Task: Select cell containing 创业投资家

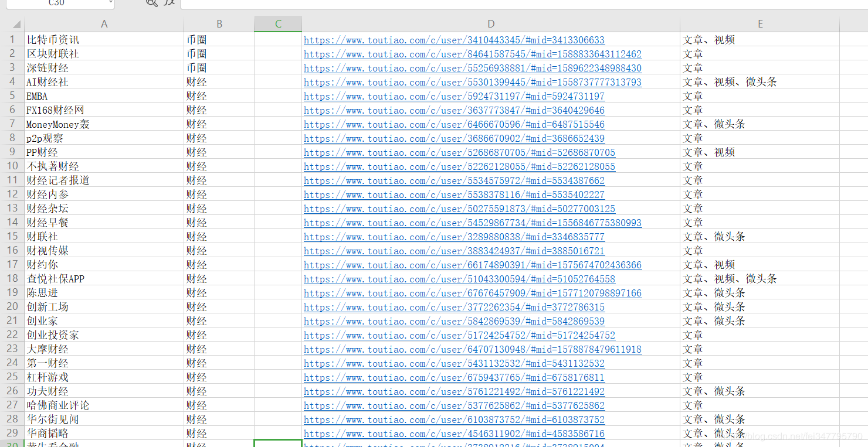Action: tap(104, 335)
